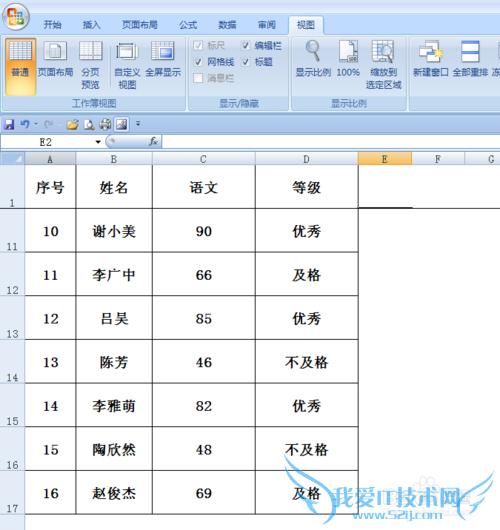Open the Review (审阅) tab
The image size is (500, 530).
(267, 25)
